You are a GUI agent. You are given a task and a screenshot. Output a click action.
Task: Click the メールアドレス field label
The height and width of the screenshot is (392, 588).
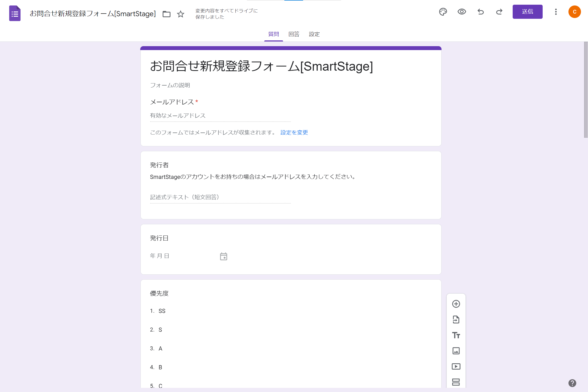pos(172,102)
